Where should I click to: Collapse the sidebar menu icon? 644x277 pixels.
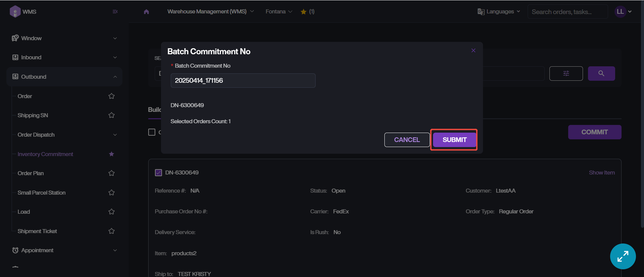click(115, 12)
